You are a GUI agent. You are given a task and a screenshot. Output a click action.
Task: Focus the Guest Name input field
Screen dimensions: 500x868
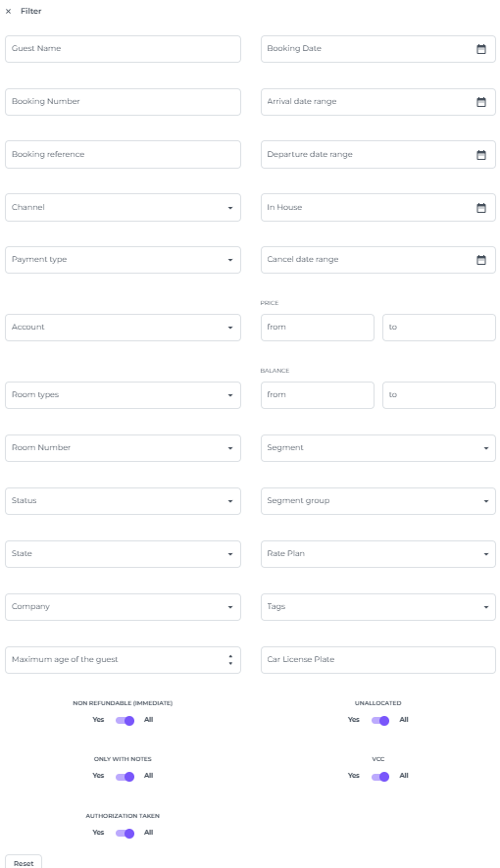tap(123, 49)
